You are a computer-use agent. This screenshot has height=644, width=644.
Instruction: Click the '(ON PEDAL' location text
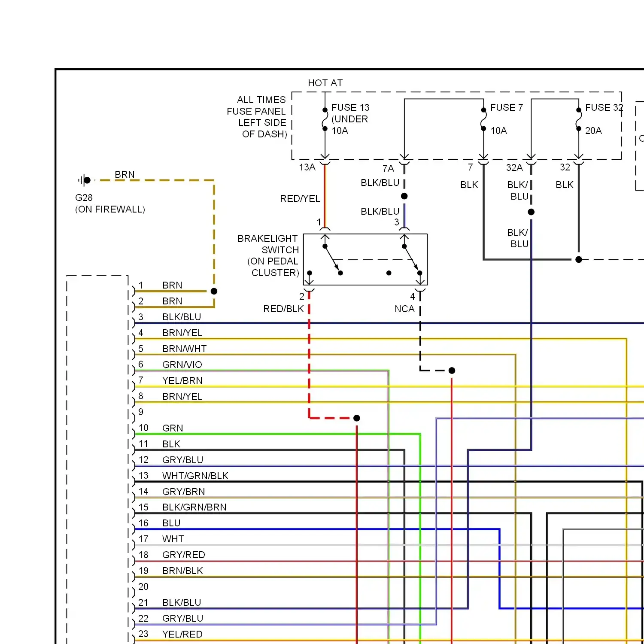pos(273,261)
